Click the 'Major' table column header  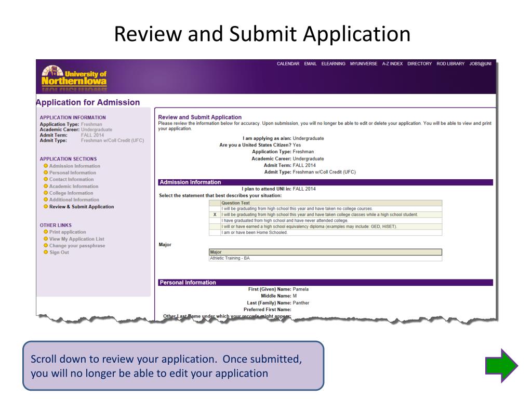click(x=325, y=252)
